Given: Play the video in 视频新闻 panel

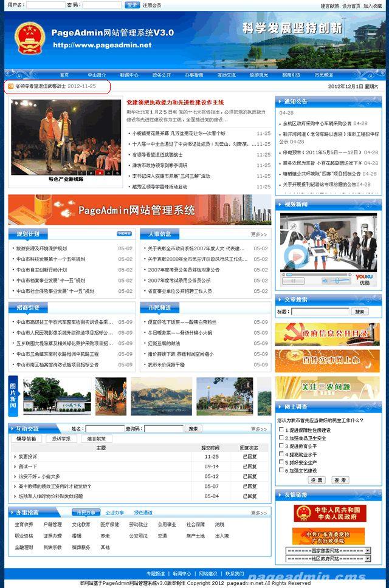Looking at the screenshot, I should pyautogui.click(x=296, y=256).
